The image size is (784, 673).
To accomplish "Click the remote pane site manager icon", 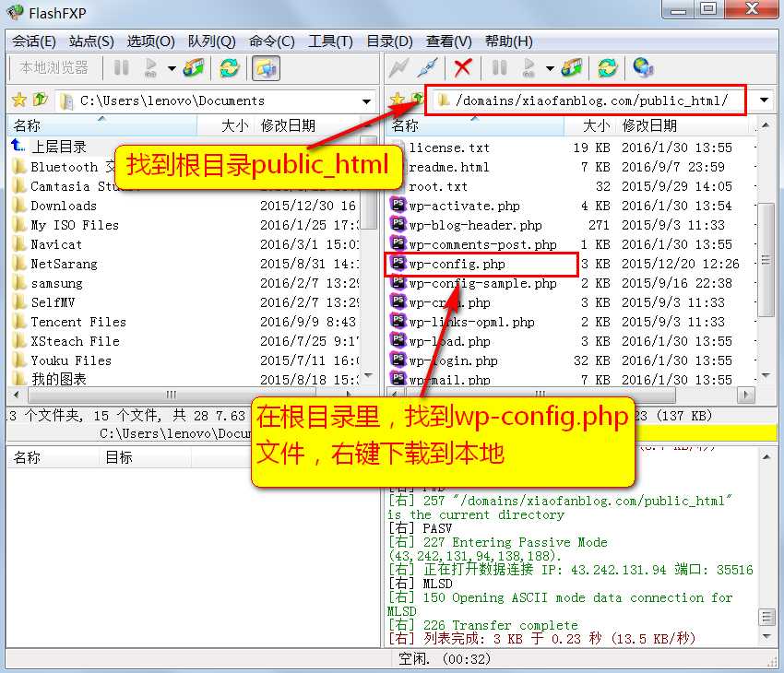I will click(x=572, y=67).
